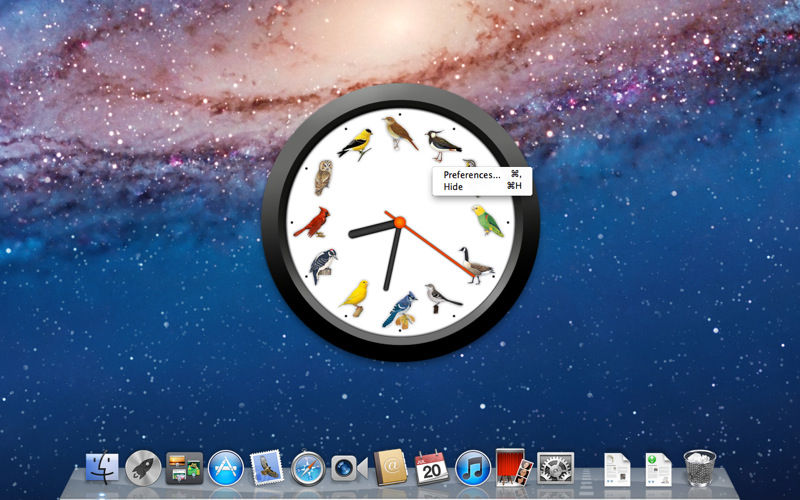Open Photo Booth in the Dock

(514, 467)
